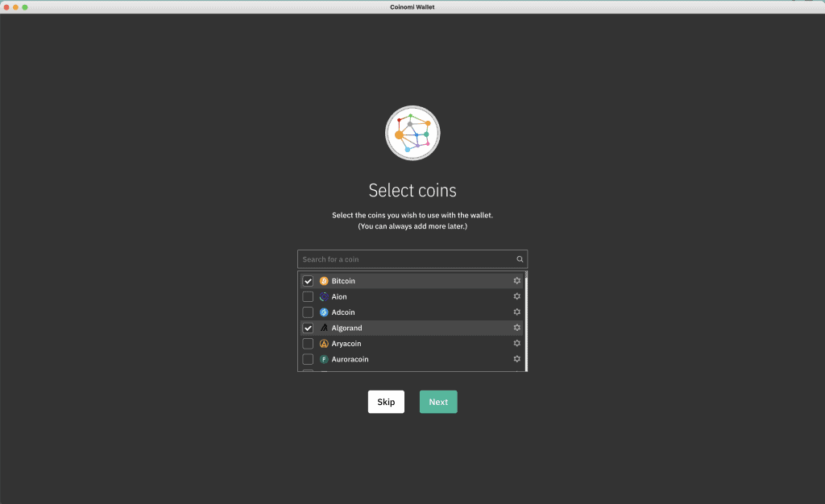Viewport: 825px width, 504px height.
Task: Open Auroracoin settings gear
Action: pyautogui.click(x=516, y=359)
